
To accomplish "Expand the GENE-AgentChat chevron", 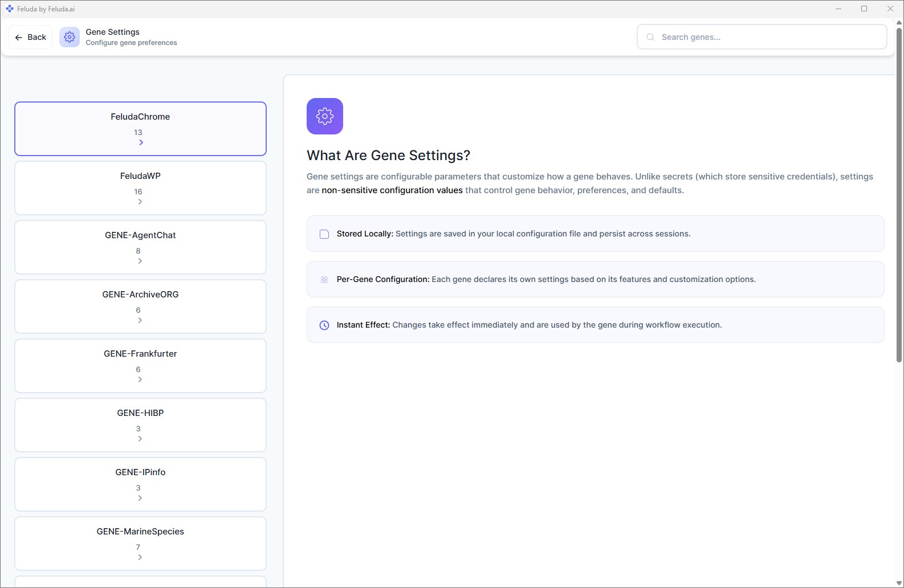I will (140, 261).
